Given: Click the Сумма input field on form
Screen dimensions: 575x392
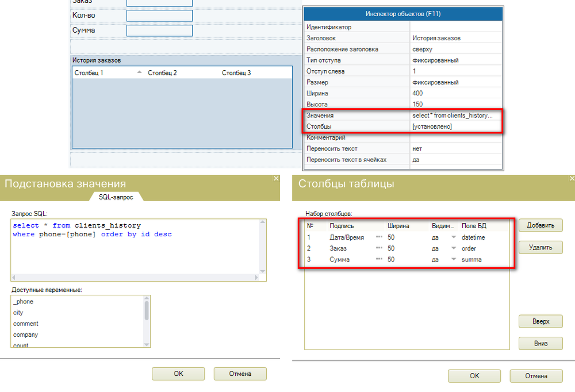Looking at the screenshot, I should pyautogui.click(x=159, y=30).
